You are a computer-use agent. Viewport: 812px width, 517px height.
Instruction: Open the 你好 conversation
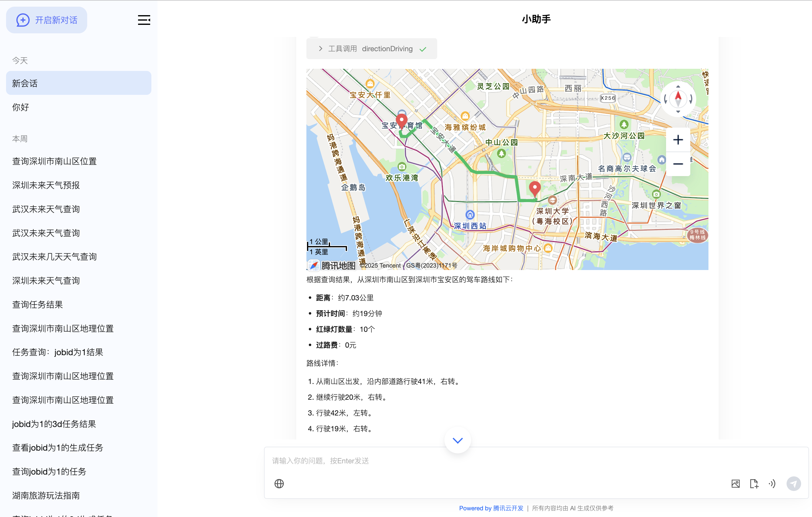tap(79, 107)
